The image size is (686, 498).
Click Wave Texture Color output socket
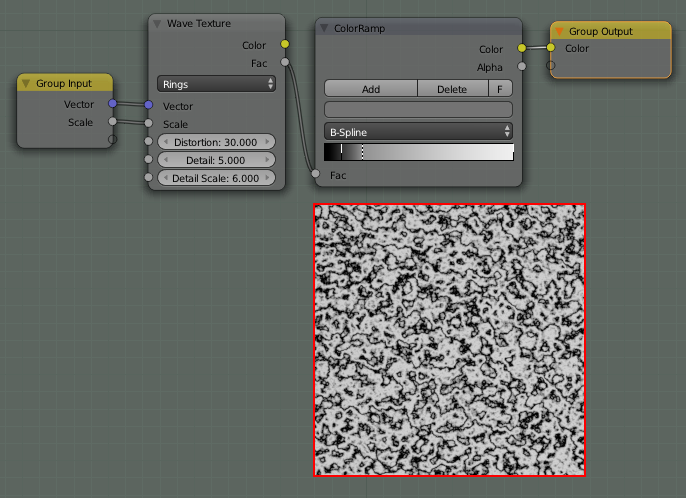(x=285, y=44)
